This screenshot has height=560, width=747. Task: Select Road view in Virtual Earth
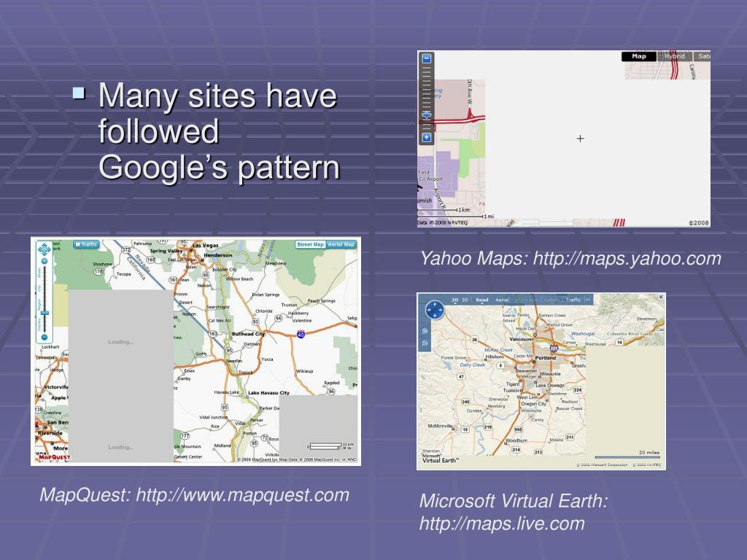pyautogui.click(x=481, y=300)
